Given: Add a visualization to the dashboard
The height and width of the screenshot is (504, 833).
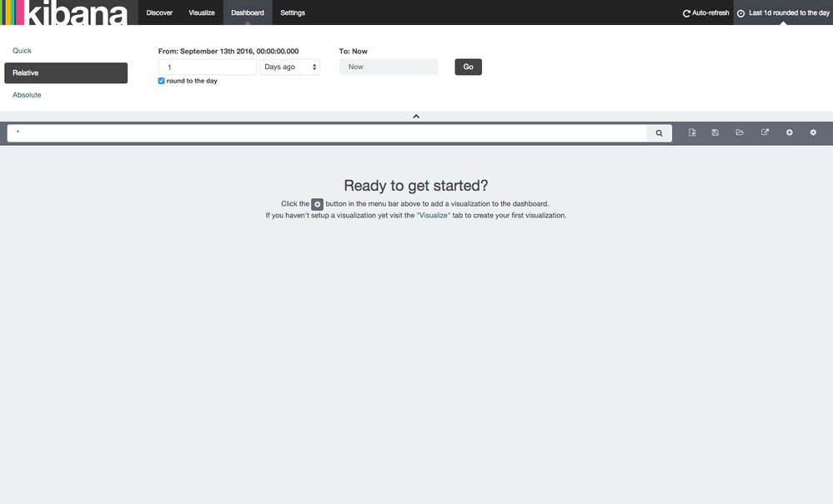Looking at the screenshot, I should (789, 132).
